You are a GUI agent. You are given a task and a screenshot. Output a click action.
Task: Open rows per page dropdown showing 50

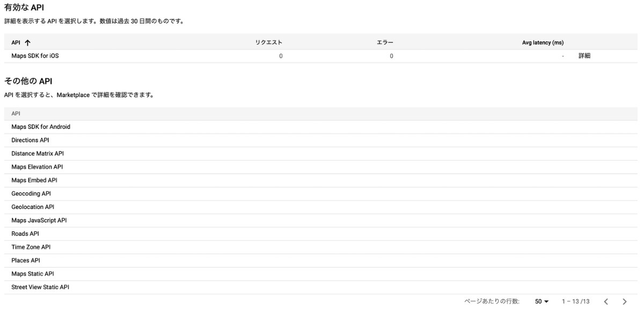(x=541, y=301)
